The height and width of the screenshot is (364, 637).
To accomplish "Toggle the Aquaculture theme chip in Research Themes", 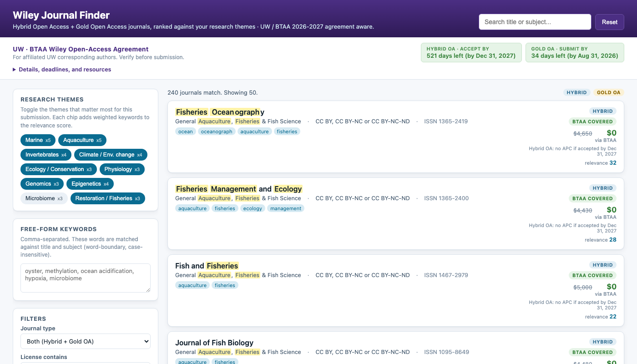I will coord(82,140).
